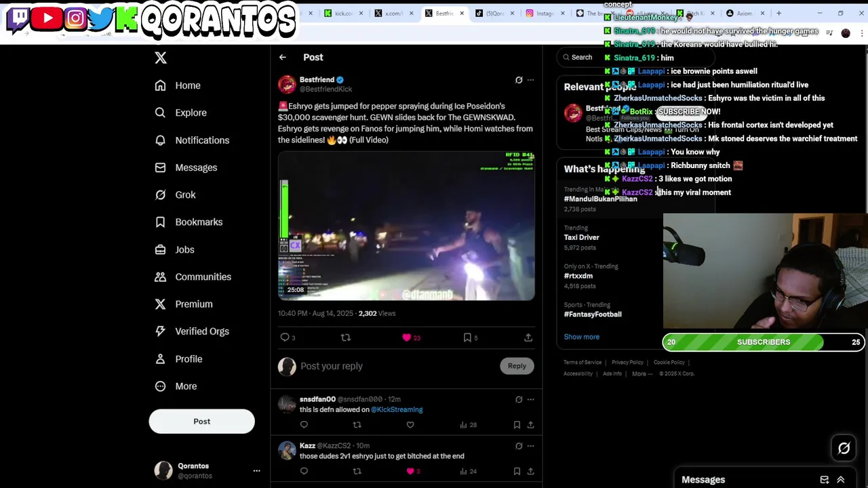Click Grok icon on Bestfriend's post

click(519, 80)
